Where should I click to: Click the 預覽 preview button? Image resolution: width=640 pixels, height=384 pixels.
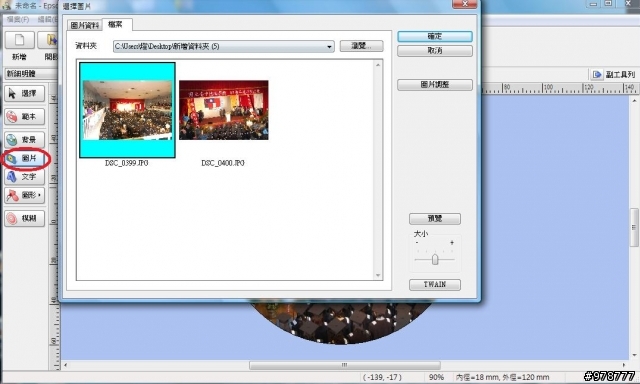click(x=435, y=218)
